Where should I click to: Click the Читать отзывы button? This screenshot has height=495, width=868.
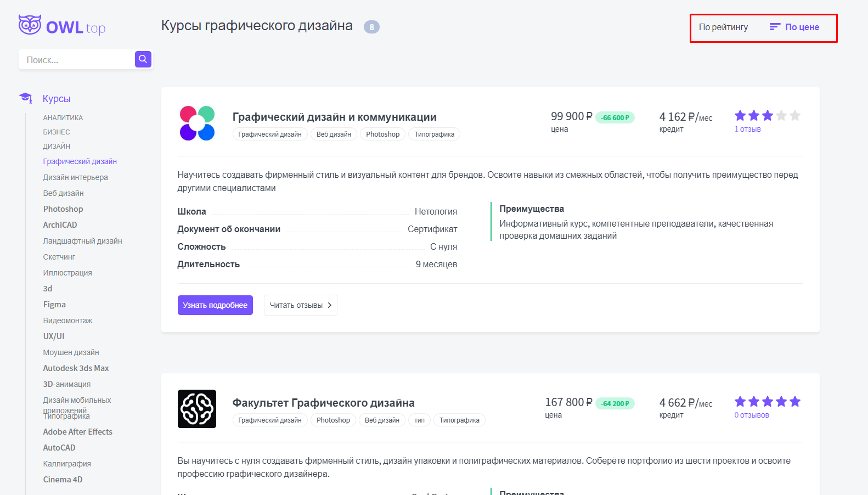tap(301, 305)
